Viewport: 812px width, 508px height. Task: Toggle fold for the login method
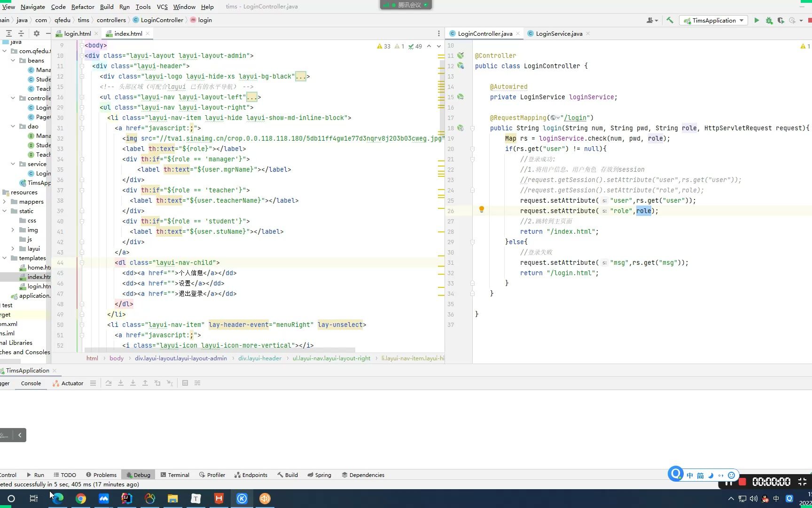coord(472,128)
